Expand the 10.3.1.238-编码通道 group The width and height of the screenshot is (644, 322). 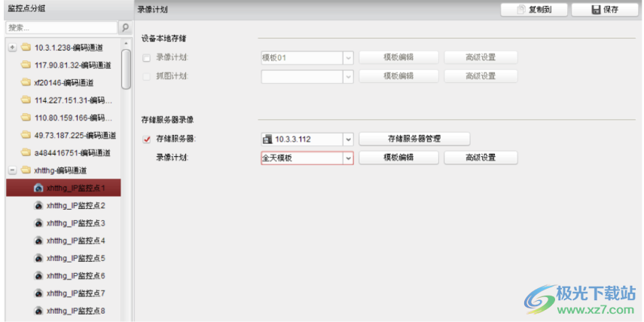click(12, 48)
